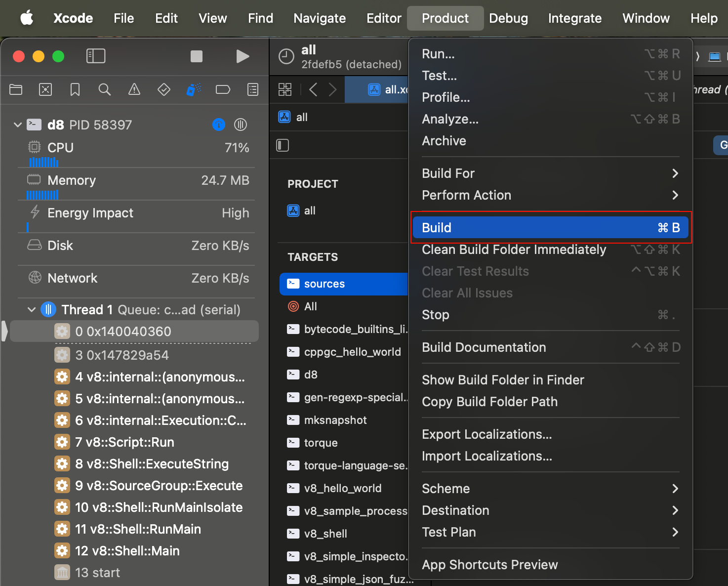
Task: Expand the Build For submenu
Action: (551, 173)
